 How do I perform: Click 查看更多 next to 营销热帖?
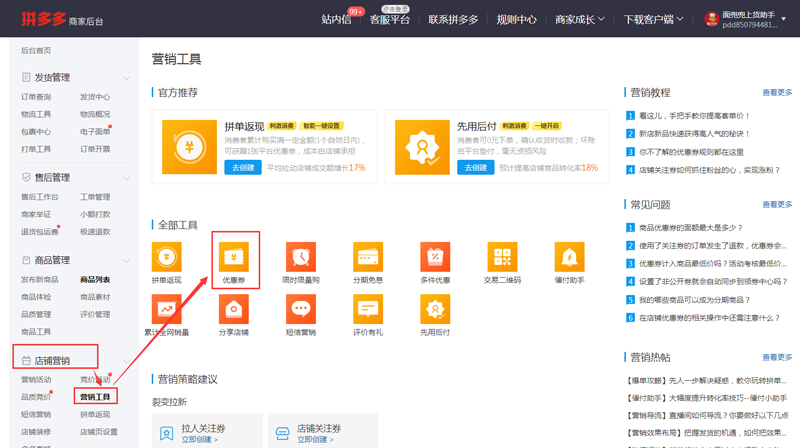pos(777,357)
